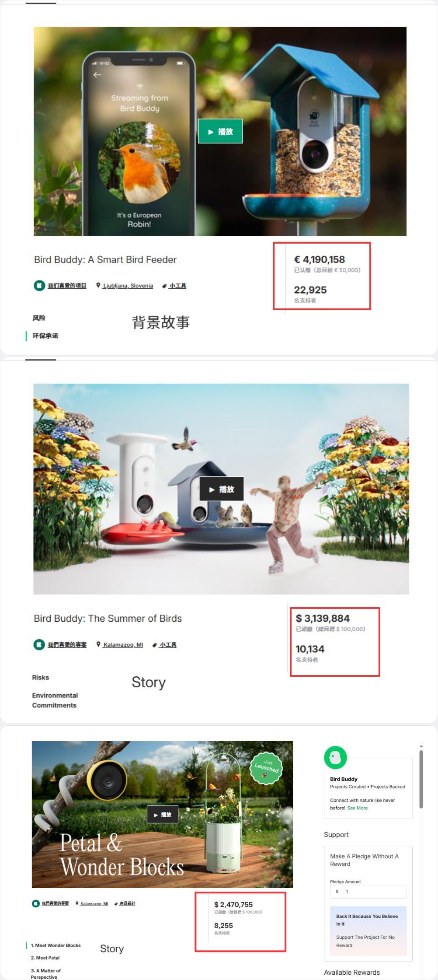Play the Summer of Birds video
The height and width of the screenshot is (980, 438).
[x=221, y=489]
